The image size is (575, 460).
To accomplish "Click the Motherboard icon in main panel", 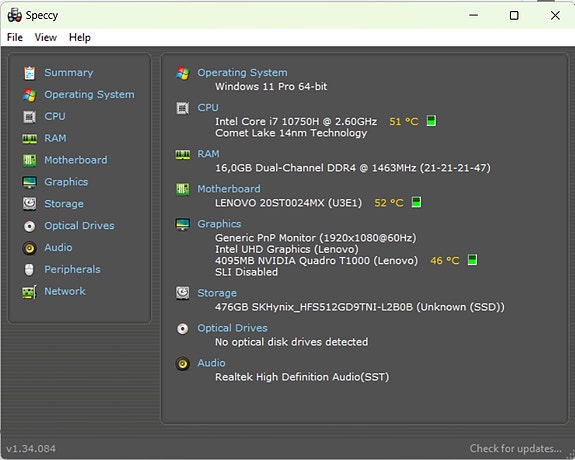I will (183, 189).
